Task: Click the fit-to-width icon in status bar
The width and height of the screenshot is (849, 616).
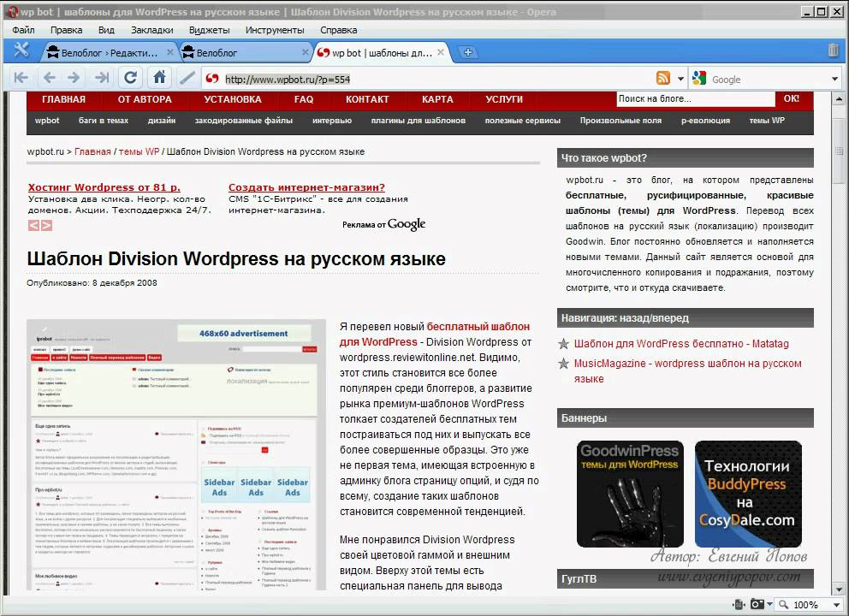Action: pyautogui.click(x=738, y=605)
